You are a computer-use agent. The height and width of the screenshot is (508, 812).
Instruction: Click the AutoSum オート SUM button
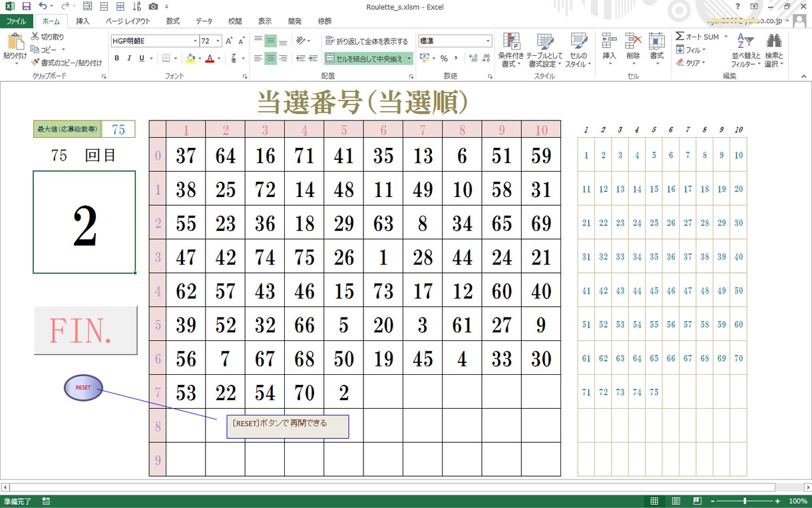pyautogui.click(x=698, y=37)
